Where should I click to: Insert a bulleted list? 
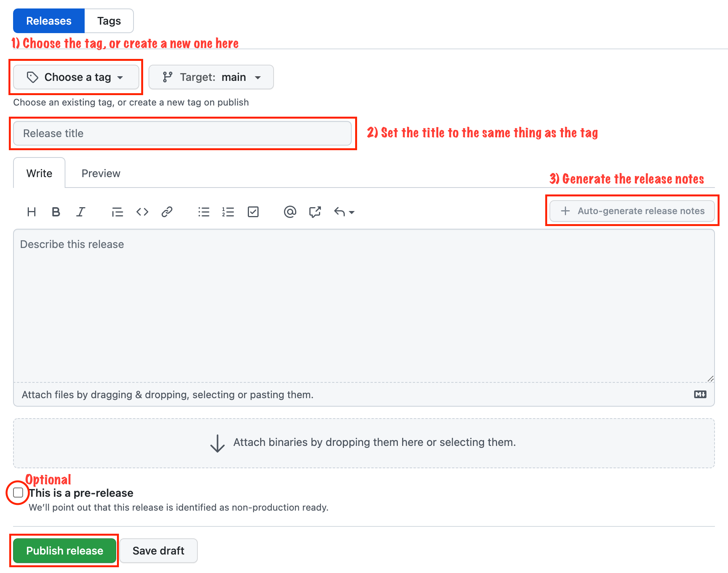(204, 212)
